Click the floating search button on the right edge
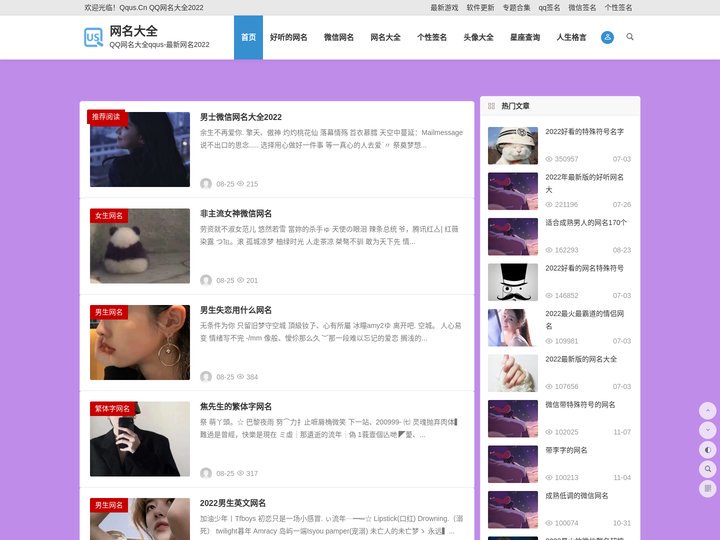The image size is (720, 540). pos(708,469)
